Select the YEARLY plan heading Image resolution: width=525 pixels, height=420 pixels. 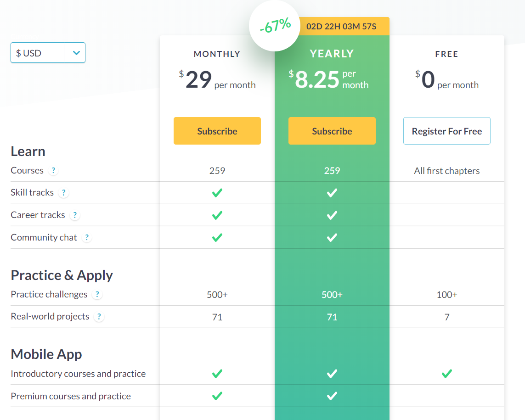click(x=332, y=54)
